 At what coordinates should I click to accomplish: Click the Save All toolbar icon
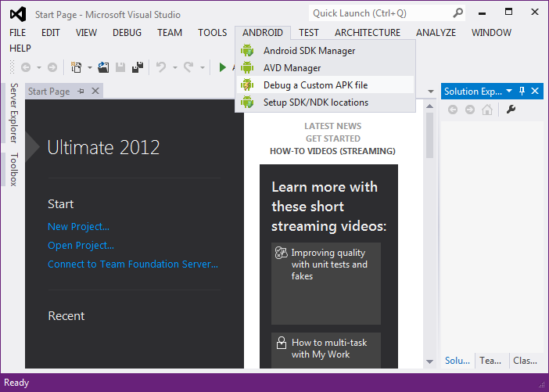[138, 67]
